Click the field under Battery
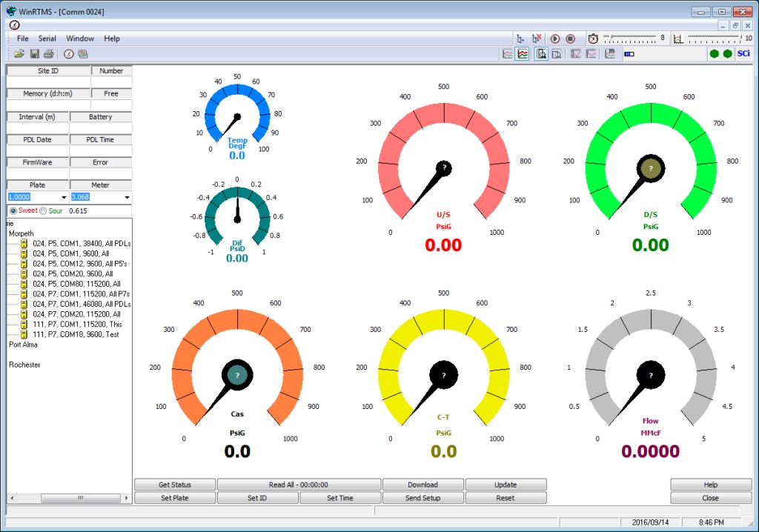This screenshot has width=759, height=532. point(101,128)
